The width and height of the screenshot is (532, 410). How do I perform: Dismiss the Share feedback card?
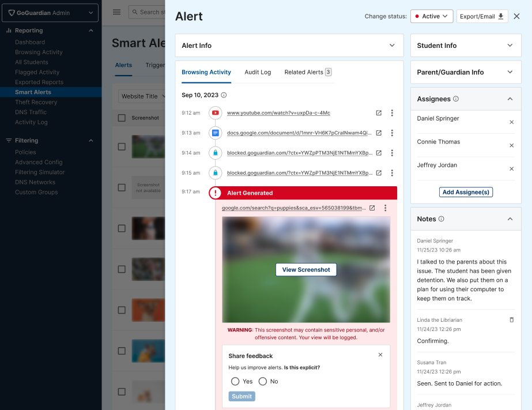380,355
